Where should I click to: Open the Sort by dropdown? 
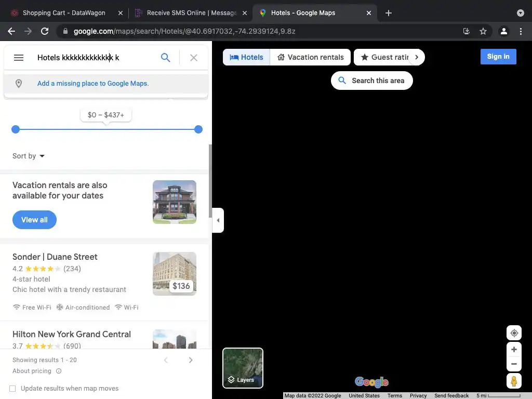click(29, 156)
